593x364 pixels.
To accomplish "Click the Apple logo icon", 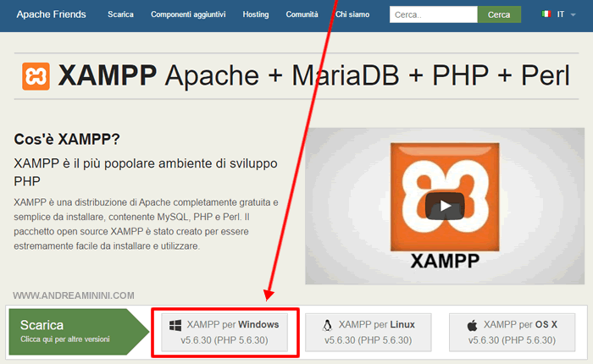I will coord(473,324).
